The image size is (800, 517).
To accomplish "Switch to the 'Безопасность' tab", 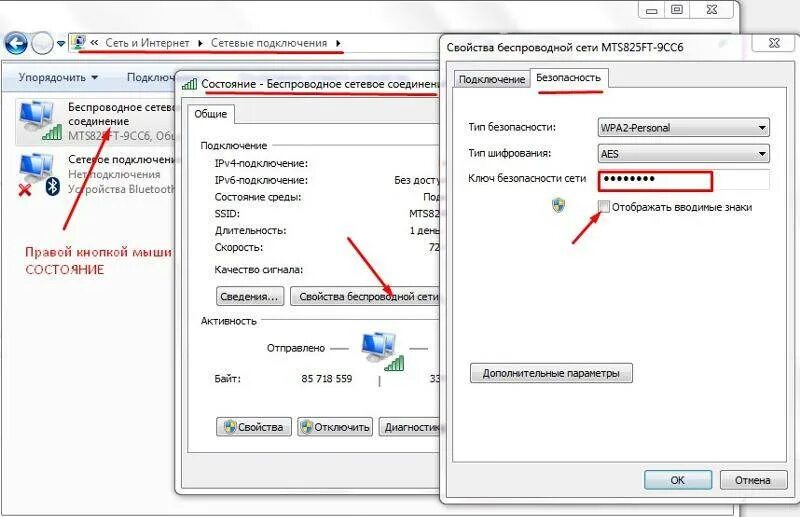I will click(x=568, y=78).
